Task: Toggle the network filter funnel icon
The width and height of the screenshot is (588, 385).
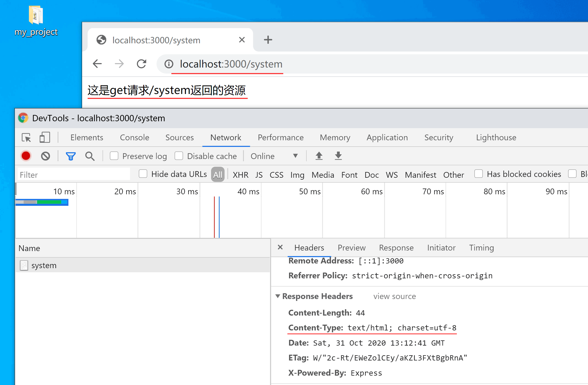Action: pyautogui.click(x=71, y=156)
